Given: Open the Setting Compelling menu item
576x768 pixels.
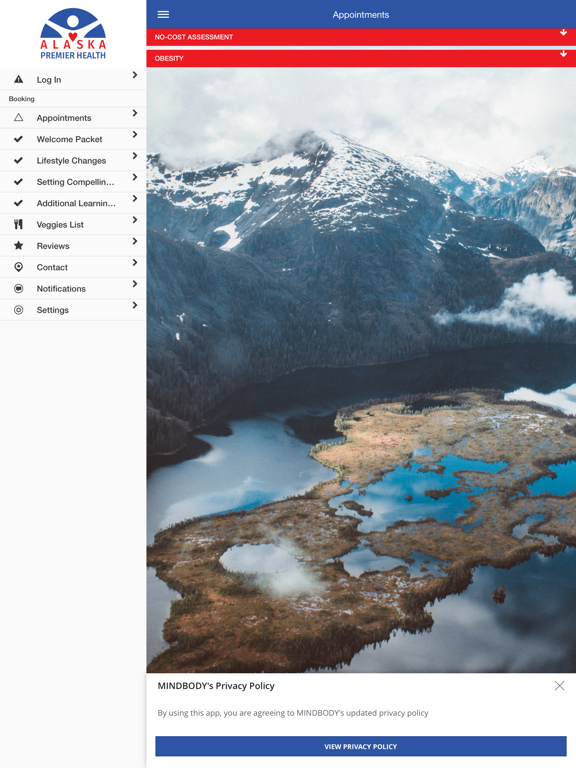Looking at the screenshot, I should 73,182.
